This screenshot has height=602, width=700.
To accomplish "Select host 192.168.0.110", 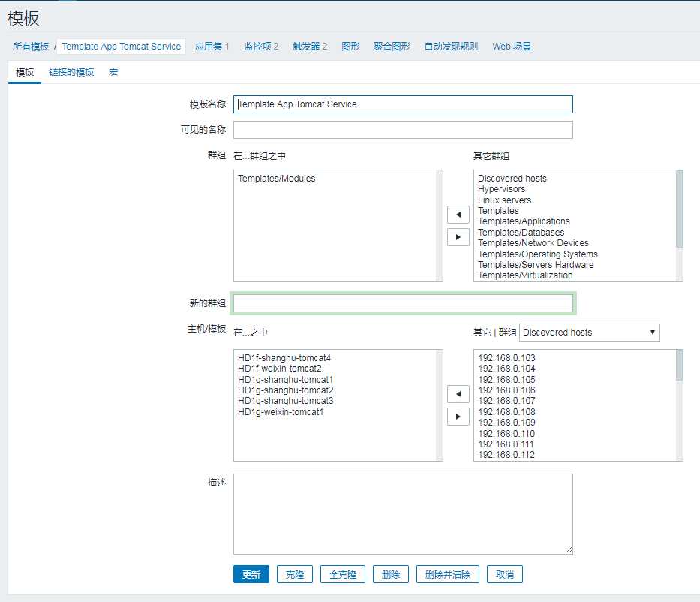I will [x=506, y=434].
